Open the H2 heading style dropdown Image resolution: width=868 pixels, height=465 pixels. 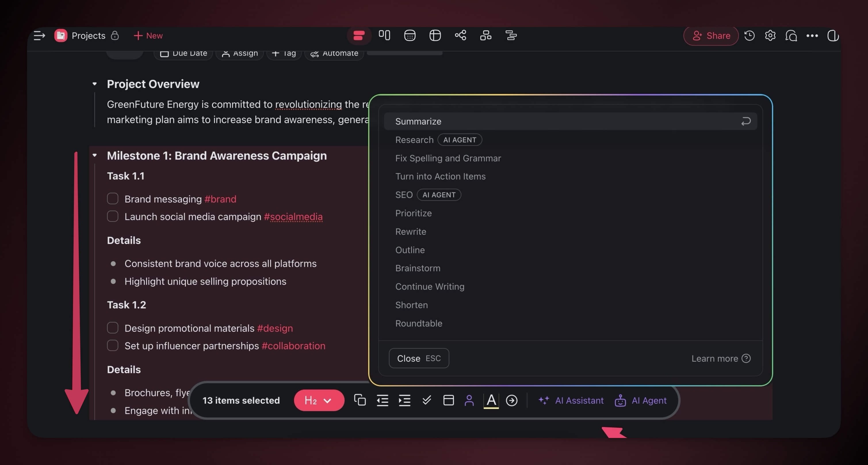[x=318, y=400]
